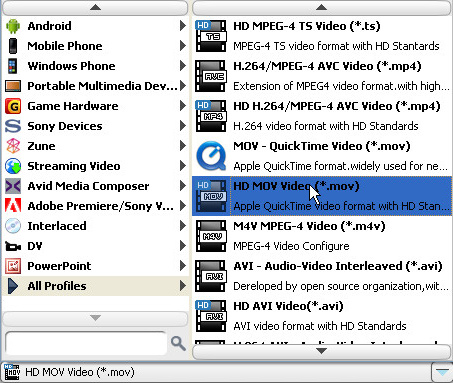Image resolution: width=453 pixels, height=383 pixels.
Task: Click the QuickTime logo icon
Action: pos(211,156)
